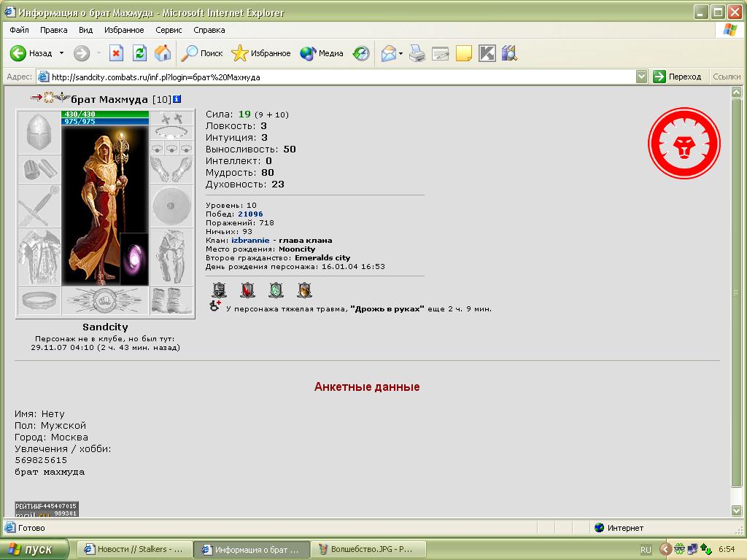Click the boots equipment slot

(x=171, y=300)
